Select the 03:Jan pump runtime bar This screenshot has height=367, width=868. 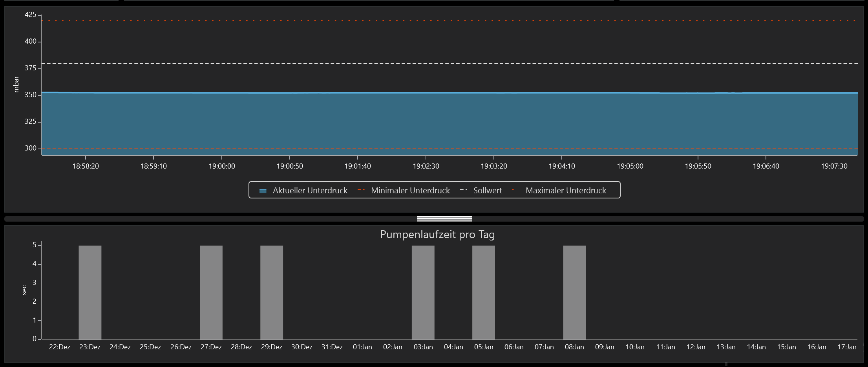(423, 292)
